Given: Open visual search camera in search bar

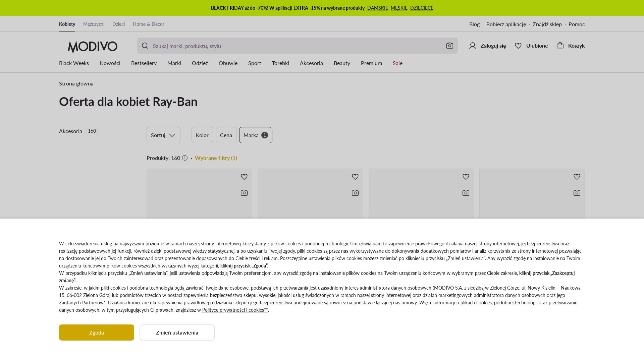Looking at the screenshot, I should point(450,46).
